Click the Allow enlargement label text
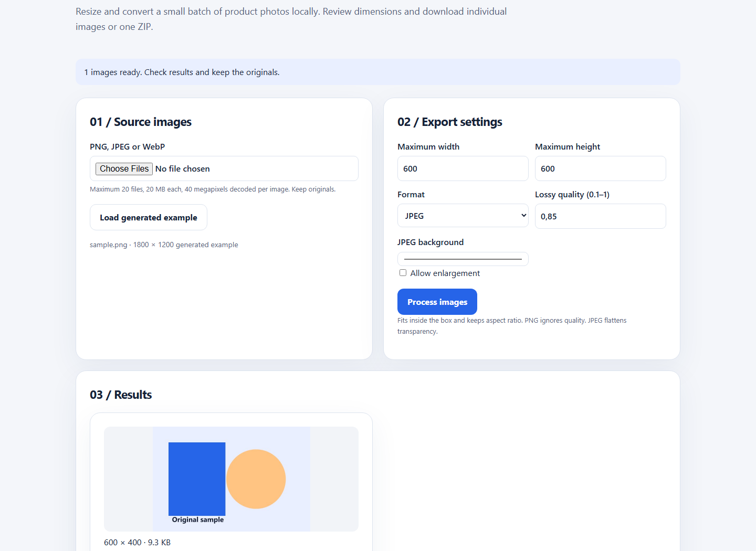Viewport: 756px width, 551px height. tap(445, 273)
